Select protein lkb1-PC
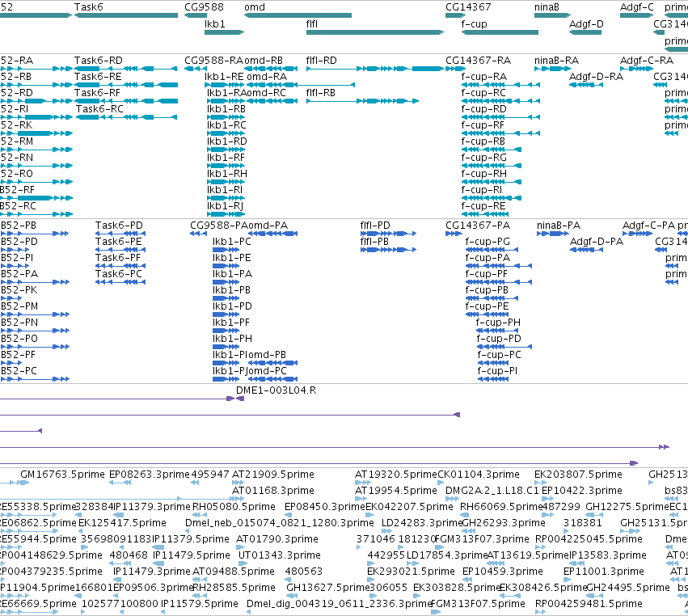 (232, 242)
